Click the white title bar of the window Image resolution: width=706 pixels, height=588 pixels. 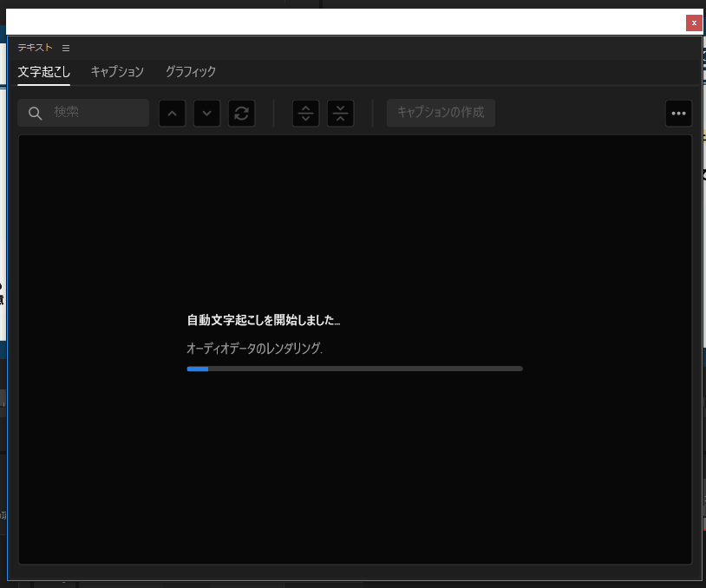(347, 23)
